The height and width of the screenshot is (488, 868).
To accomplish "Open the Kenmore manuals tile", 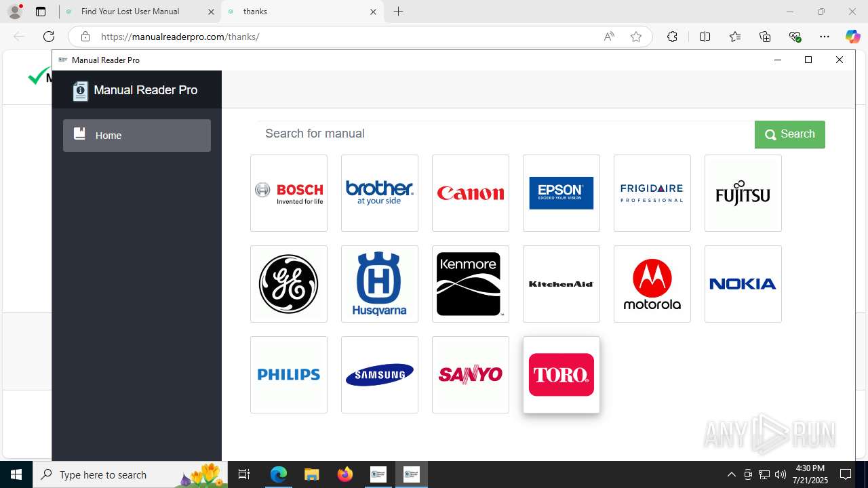I will point(471,284).
